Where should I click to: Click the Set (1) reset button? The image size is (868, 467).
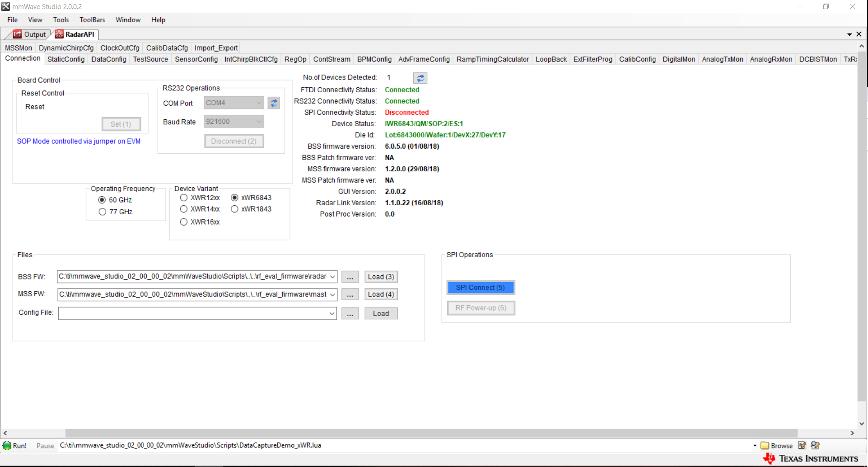(121, 124)
